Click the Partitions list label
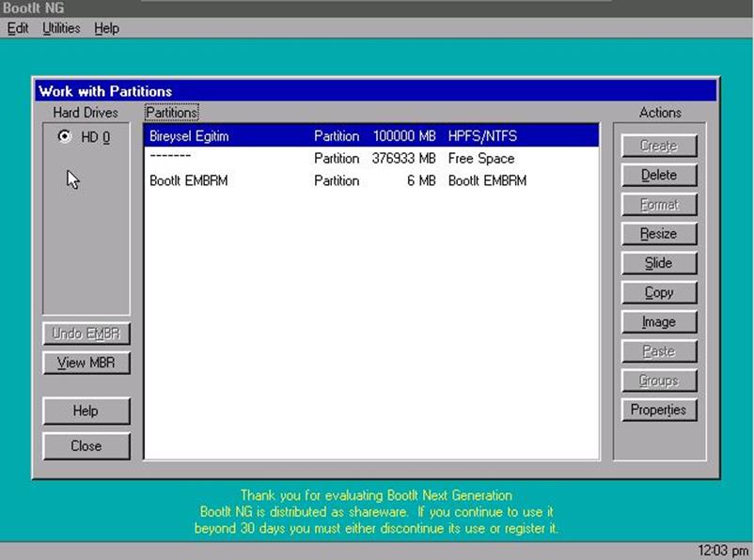 tap(172, 113)
